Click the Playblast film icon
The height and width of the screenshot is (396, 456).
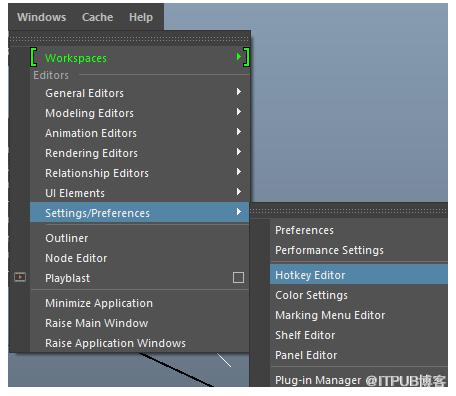[20, 277]
